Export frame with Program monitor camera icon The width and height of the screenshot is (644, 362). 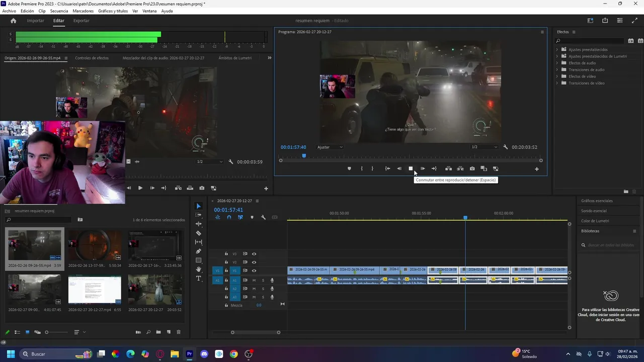pyautogui.click(x=472, y=168)
